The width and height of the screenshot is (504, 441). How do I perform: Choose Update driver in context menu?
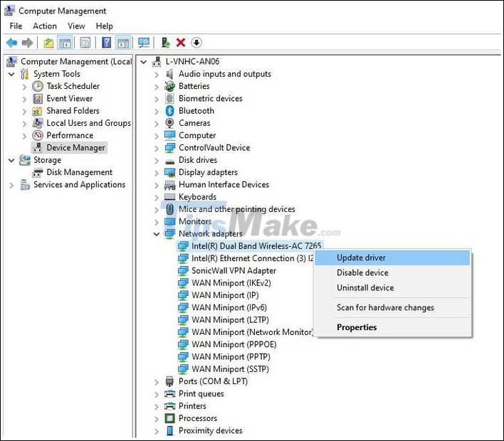392,257
